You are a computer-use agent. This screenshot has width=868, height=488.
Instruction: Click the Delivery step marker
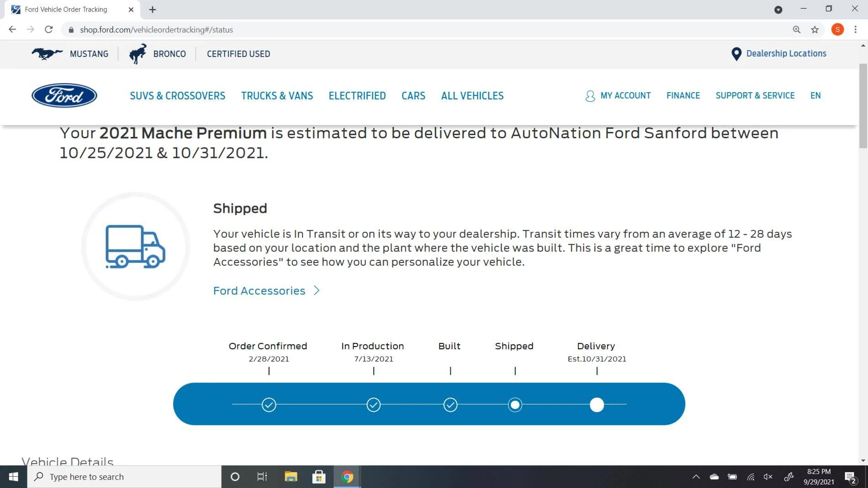[x=597, y=404]
